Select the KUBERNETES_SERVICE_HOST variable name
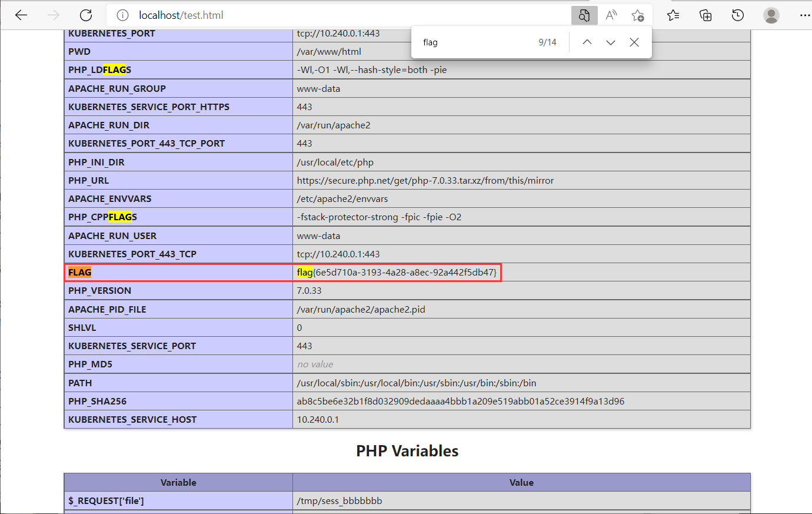 pos(132,420)
